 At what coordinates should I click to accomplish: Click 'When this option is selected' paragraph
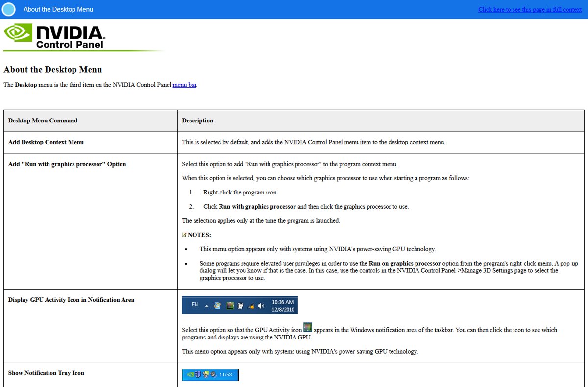click(x=325, y=178)
